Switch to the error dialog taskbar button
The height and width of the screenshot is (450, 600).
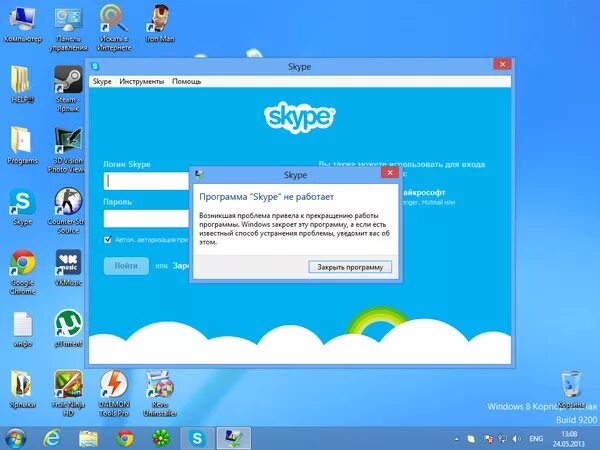coord(234,438)
